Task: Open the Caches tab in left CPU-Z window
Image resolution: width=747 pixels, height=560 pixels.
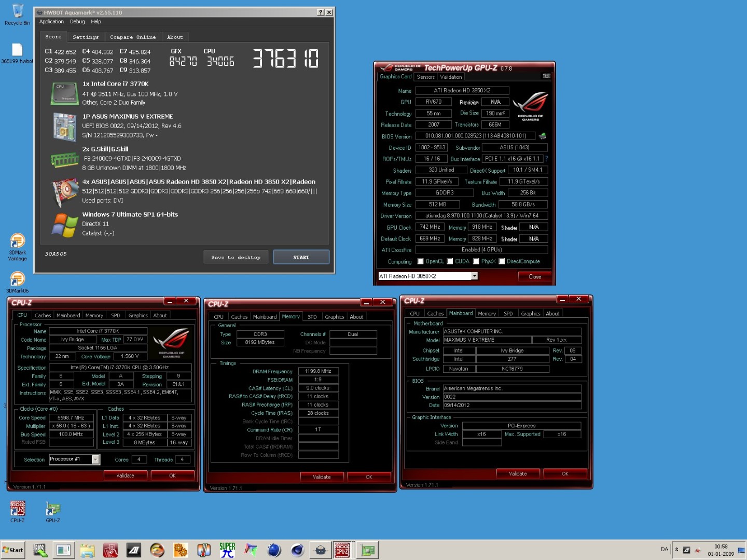Action: click(x=43, y=315)
